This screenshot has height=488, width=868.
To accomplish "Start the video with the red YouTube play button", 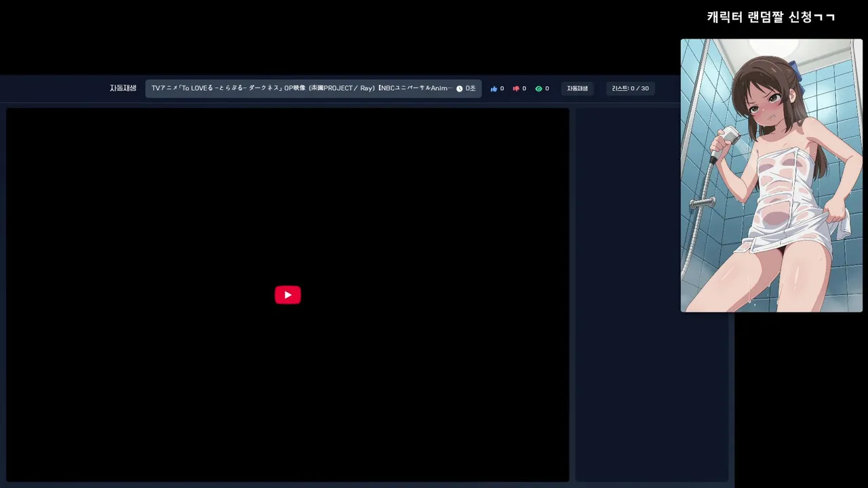I will 288,295.
